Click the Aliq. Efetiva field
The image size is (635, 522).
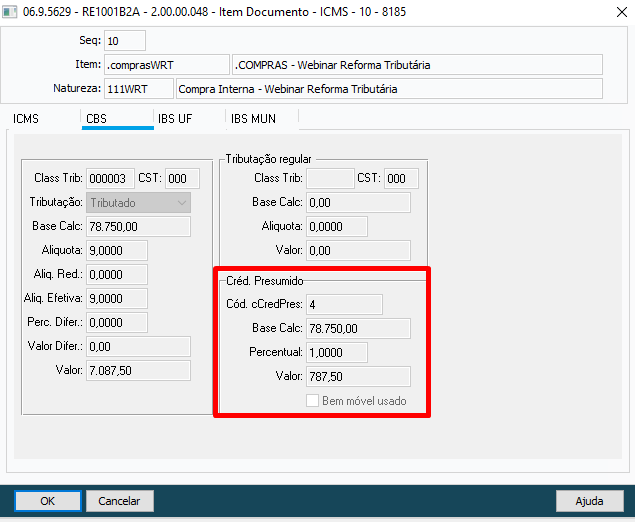pos(117,298)
